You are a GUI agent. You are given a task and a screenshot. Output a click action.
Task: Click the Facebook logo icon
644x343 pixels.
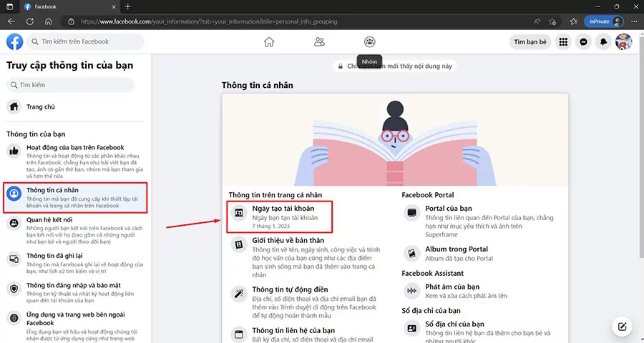(14, 42)
